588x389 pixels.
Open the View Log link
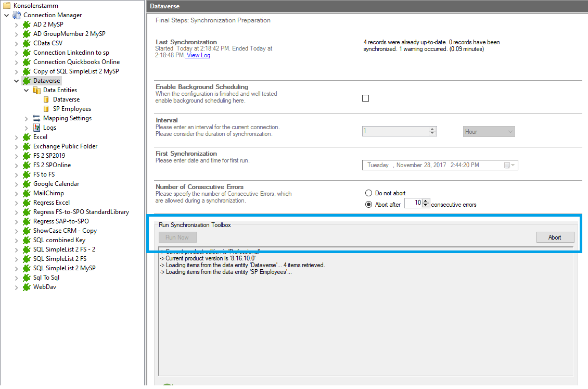point(198,55)
